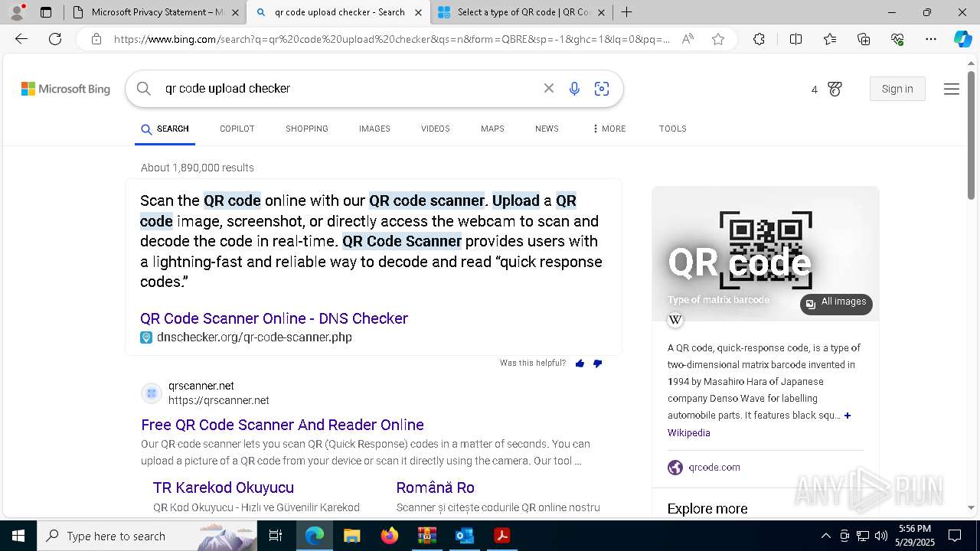
Task: Open File Explorer from taskbar
Action: coord(351,536)
